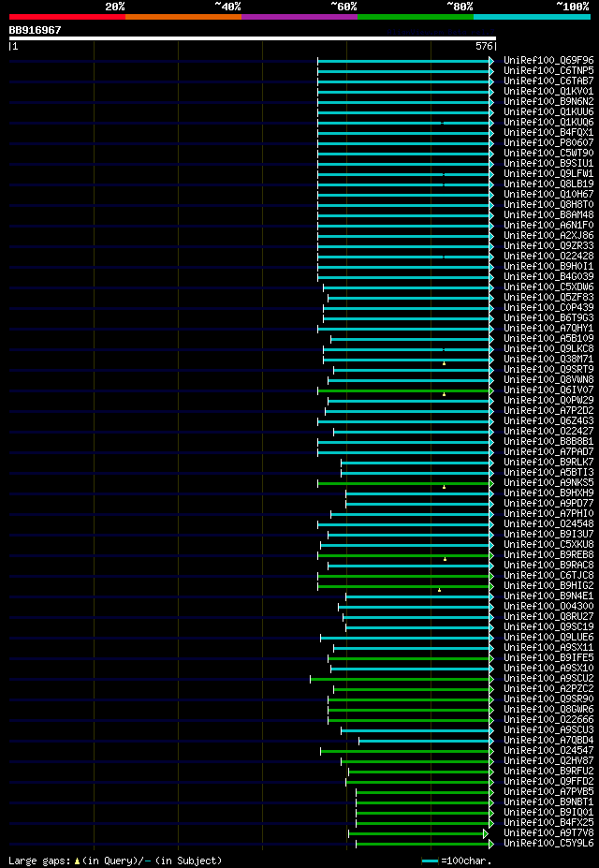Click the cyan alignment bar for UniRef100_A7QBD4
599x868 pixels.
424,741
